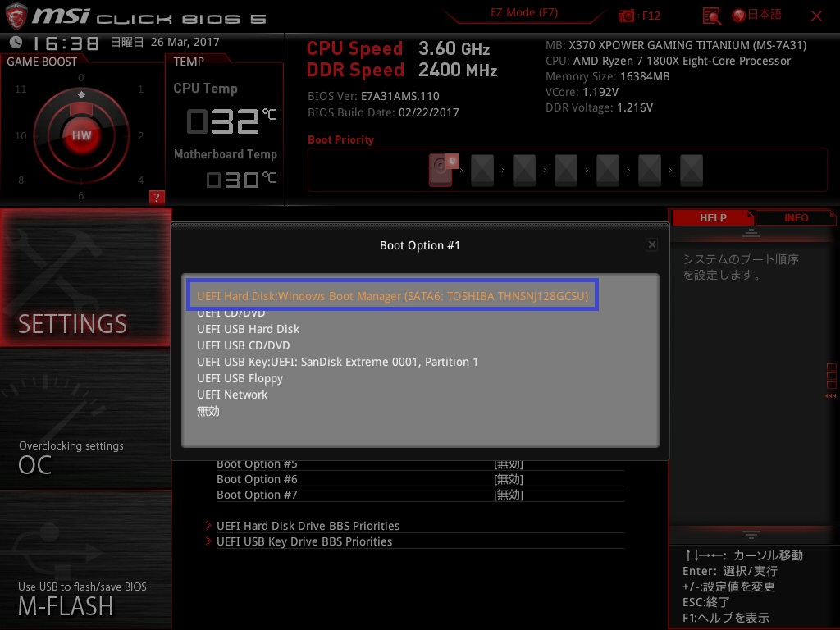Open the HELP tab

tap(713, 217)
